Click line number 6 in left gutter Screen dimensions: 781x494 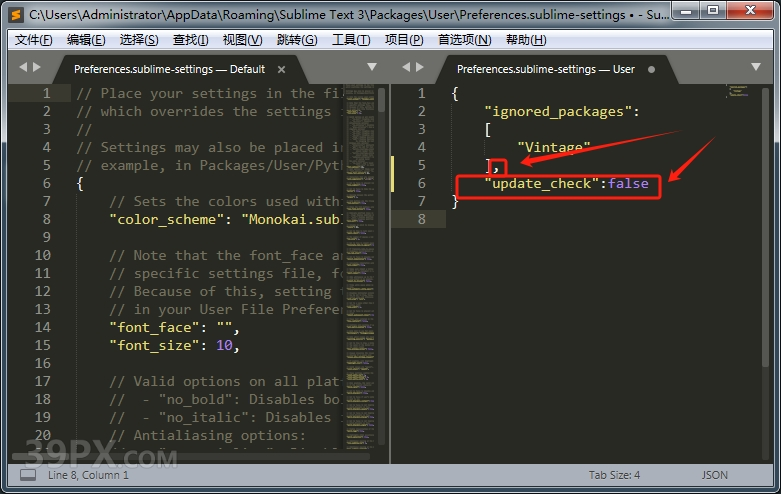47,184
